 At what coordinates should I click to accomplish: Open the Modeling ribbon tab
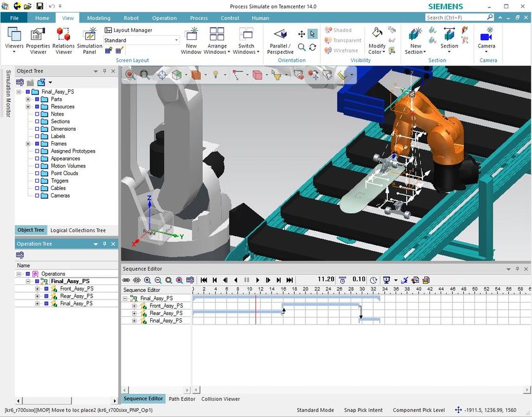point(99,18)
